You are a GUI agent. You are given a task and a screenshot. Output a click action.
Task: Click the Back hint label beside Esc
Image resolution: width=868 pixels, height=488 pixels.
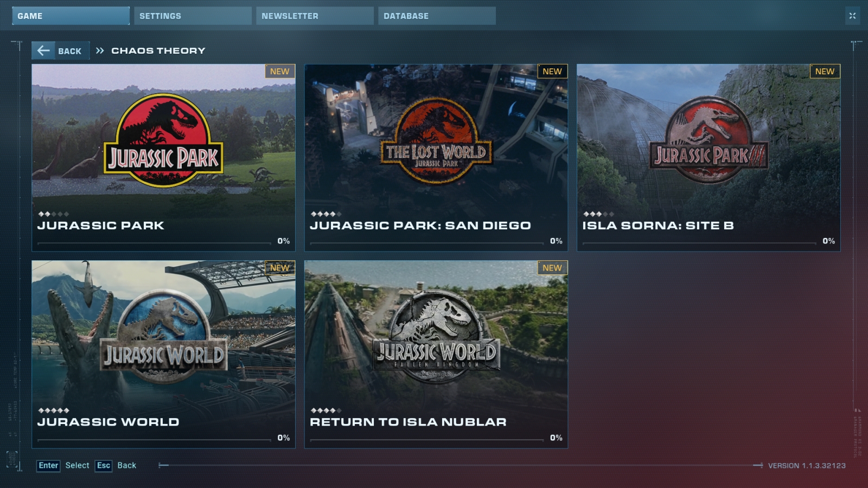click(x=127, y=465)
